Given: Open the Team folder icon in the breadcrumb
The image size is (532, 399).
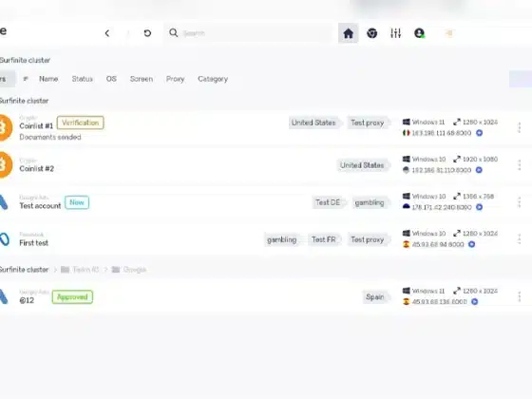Looking at the screenshot, I should coord(66,270).
